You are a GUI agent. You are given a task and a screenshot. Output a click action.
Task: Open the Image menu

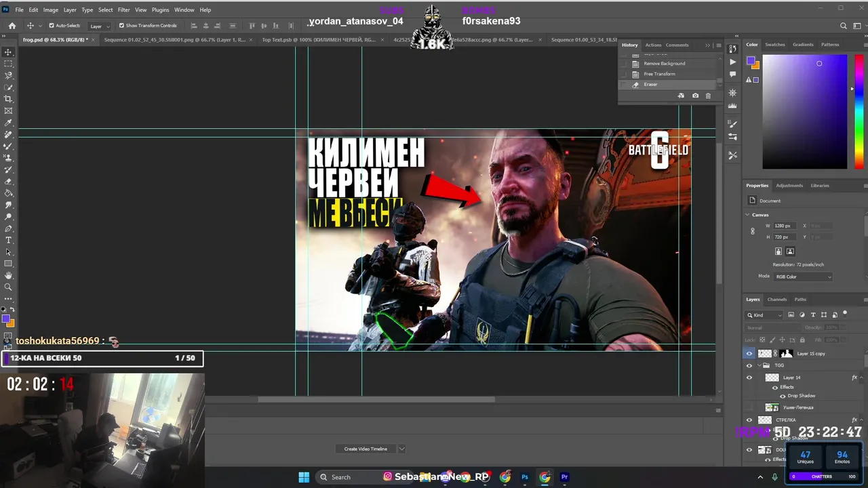coord(51,9)
